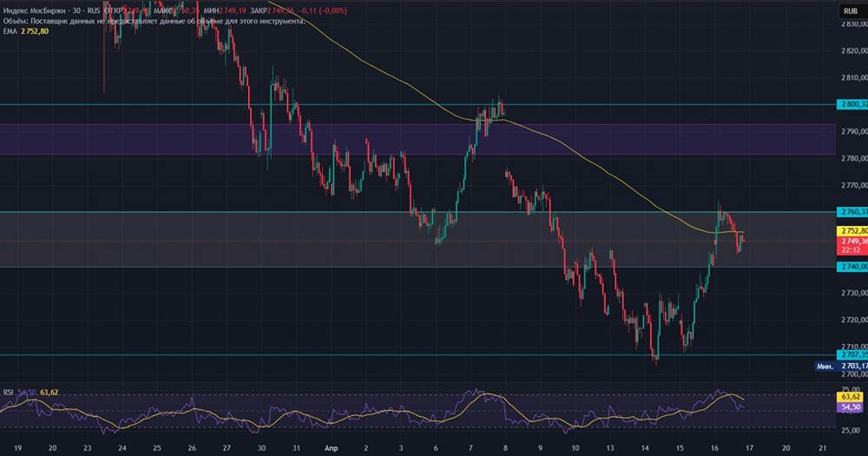Click the 2 830,00 price scale value
The image size is (868, 456).
coord(853,23)
